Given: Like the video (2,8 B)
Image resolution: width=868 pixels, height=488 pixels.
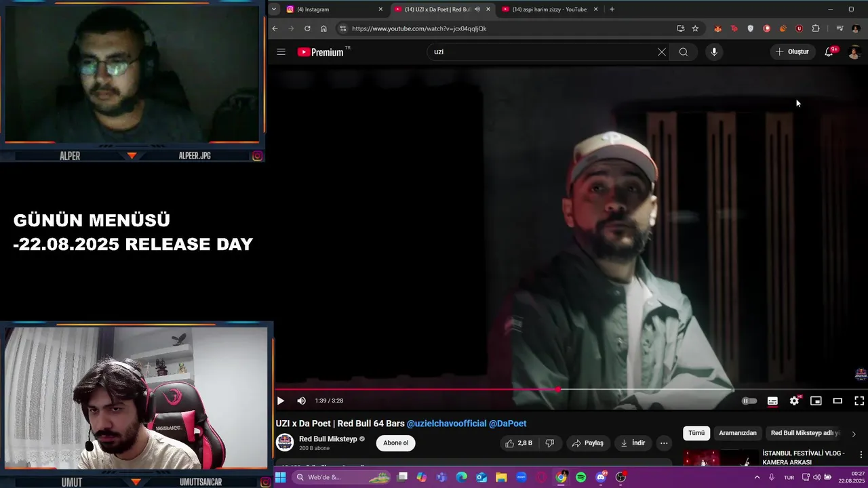Looking at the screenshot, I should pos(519,443).
